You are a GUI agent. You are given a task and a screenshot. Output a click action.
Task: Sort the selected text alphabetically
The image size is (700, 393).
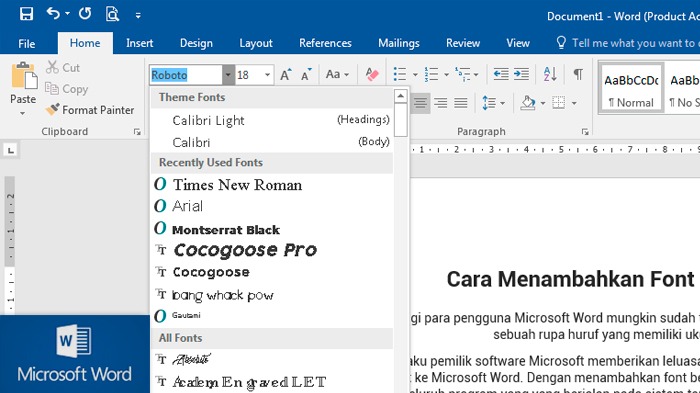pyautogui.click(x=550, y=74)
